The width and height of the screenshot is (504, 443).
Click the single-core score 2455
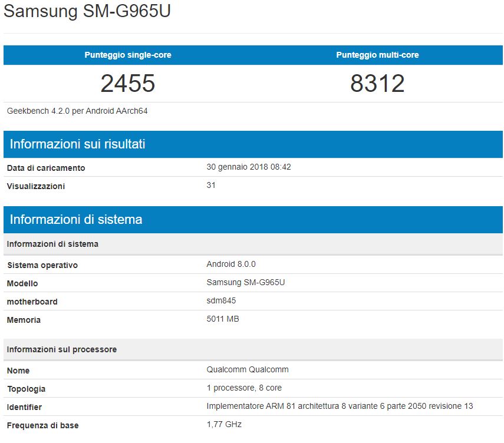(x=128, y=84)
